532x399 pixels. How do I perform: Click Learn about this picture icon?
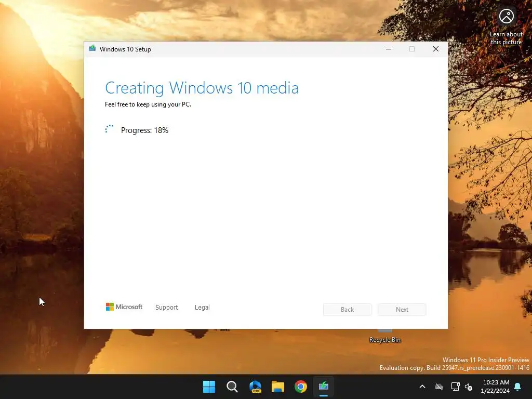point(506,16)
